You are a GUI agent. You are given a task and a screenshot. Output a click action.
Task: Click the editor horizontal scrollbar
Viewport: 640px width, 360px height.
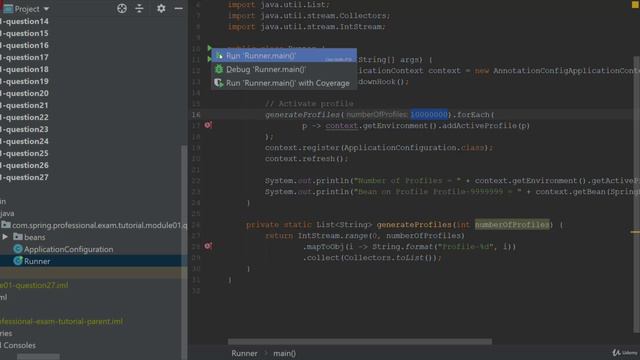point(360,341)
